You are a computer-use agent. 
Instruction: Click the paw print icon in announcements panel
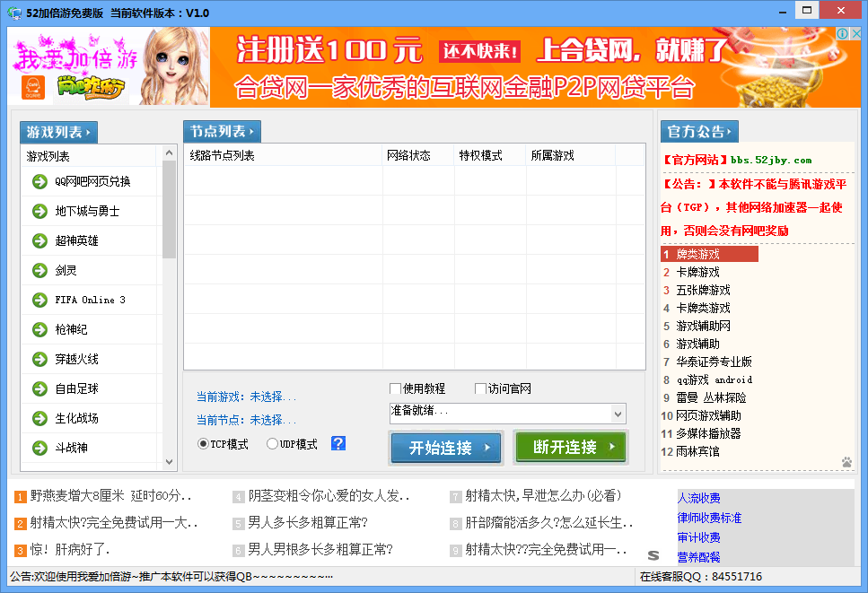[846, 462]
